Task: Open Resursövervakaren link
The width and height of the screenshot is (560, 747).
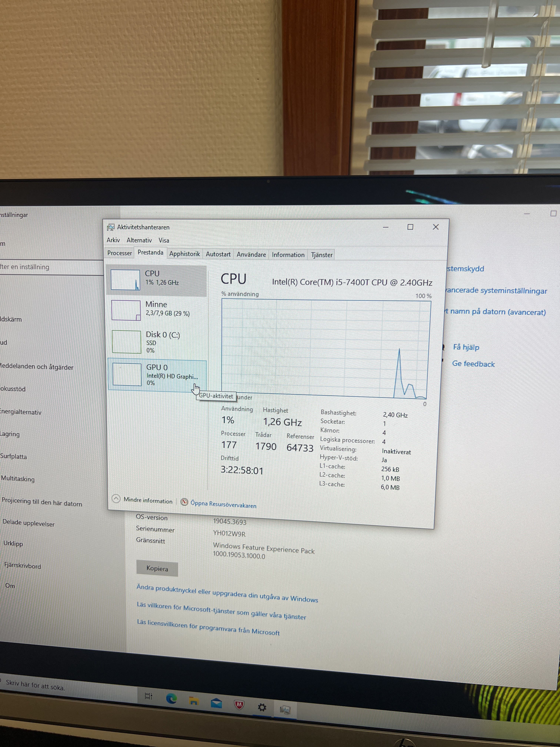Action: 224,504
